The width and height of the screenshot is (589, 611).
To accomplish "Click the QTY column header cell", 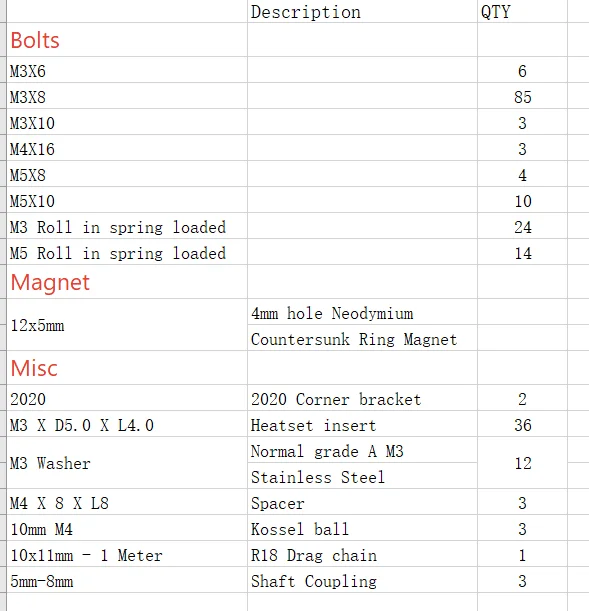I will point(522,11).
